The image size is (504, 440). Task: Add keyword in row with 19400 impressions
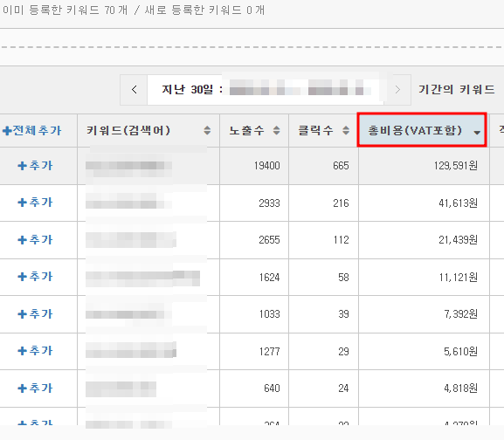[35, 166]
